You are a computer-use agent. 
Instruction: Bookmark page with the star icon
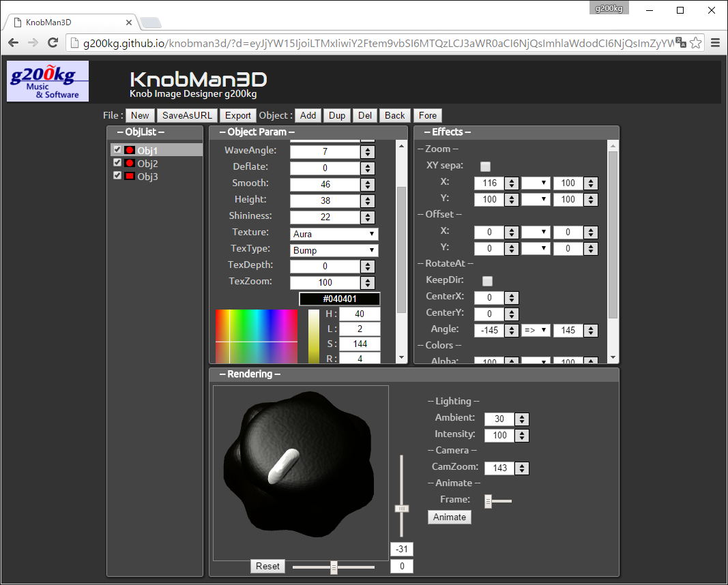[696, 43]
